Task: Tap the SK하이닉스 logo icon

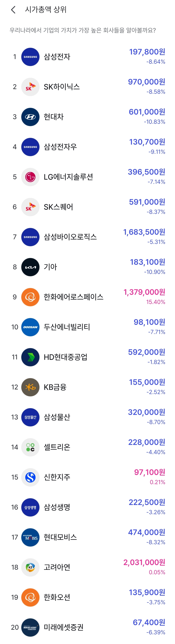Action: pos(30,87)
